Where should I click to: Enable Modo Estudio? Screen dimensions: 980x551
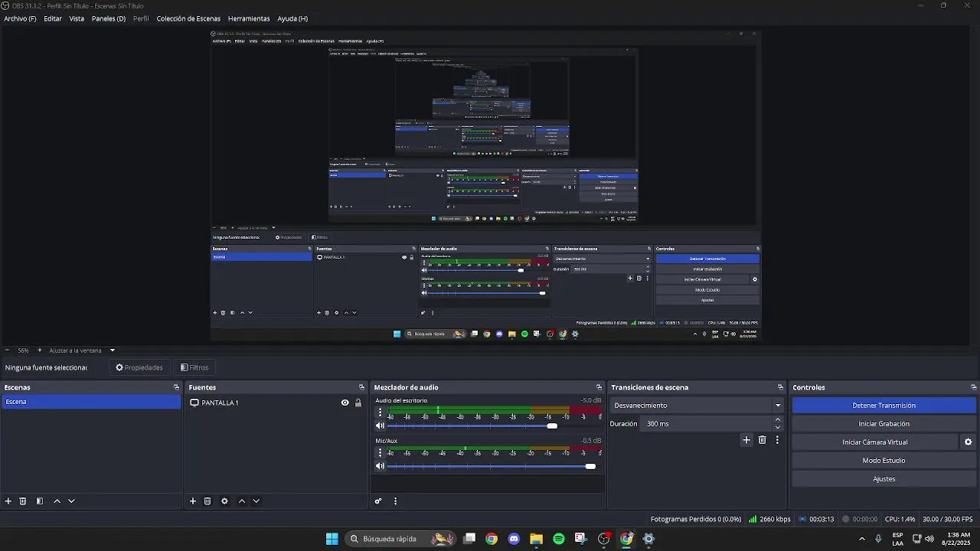pos(884,461)
